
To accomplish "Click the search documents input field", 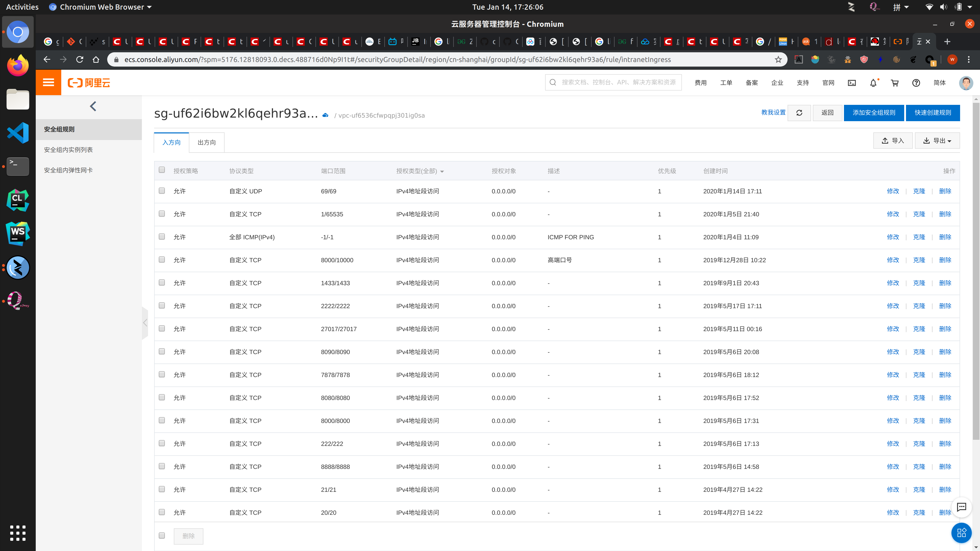I will pyautogui.click(x=618, y=82).
